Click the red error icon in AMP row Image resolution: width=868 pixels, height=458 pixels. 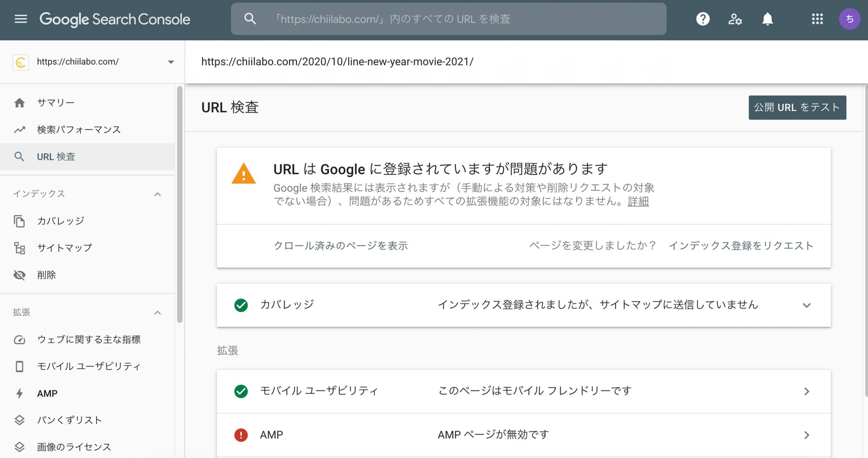pyautogui.click(x=241, y=435)
